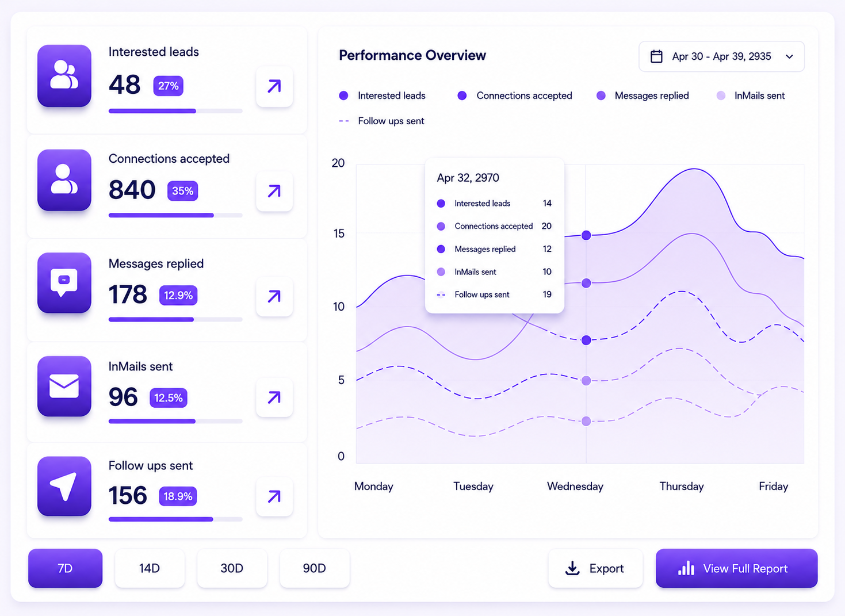Click the value 156
This screenshot has width=845, height=616.
coord(128,496)
